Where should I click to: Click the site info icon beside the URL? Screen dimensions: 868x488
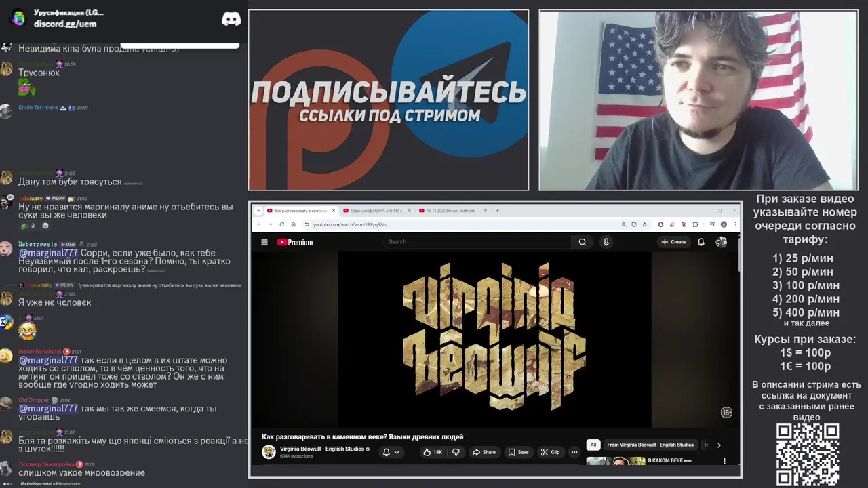(x=307, y=224)
